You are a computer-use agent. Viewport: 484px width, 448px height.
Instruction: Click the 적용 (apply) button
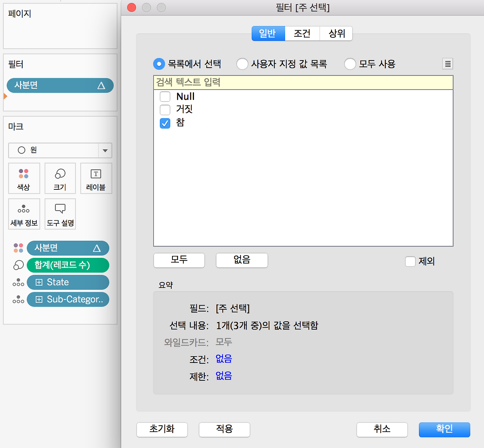click(224, 429)
